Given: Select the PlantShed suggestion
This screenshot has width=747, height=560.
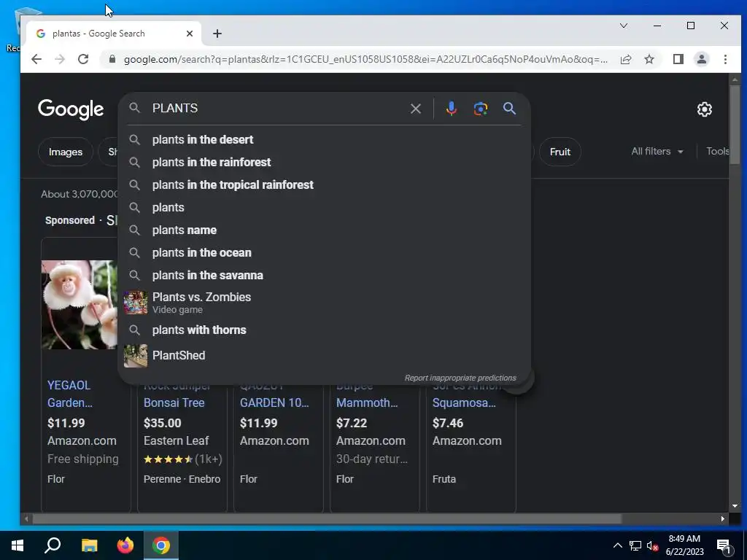Looking at the screenshot, I should tap(325, 356).
